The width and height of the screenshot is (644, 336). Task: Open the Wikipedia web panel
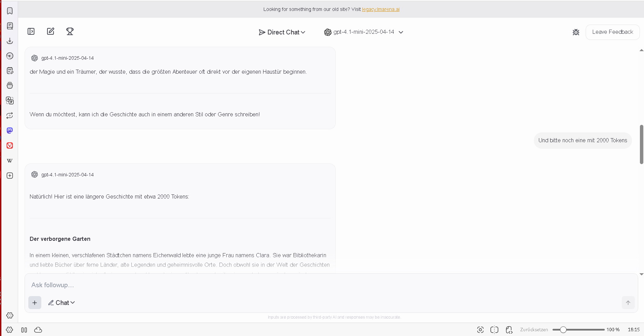click(10, 161)
